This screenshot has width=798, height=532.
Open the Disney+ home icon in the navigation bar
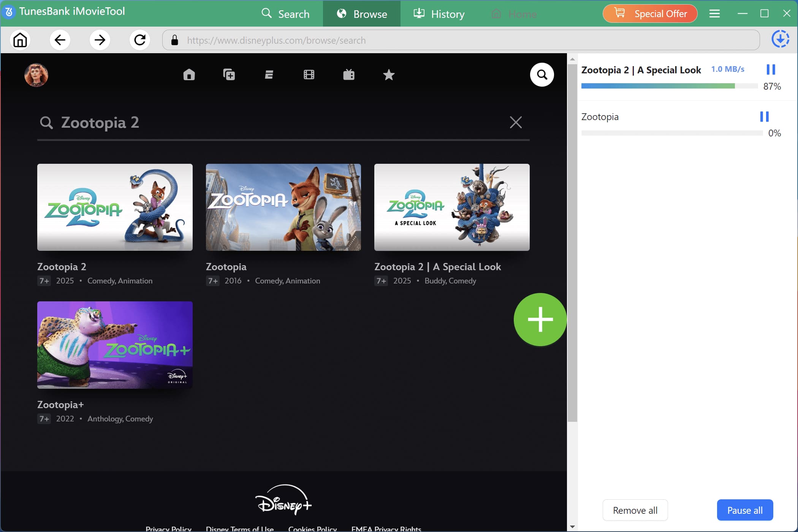click(x=189, y=75)
